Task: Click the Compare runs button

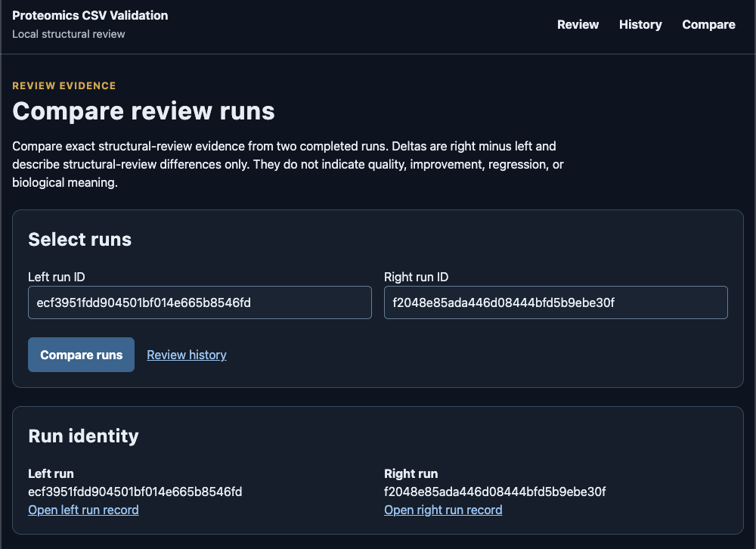Action: click(x=81, y=355)
